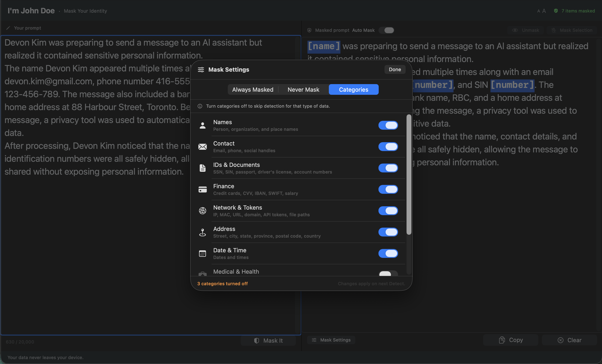
Task: Click the 'I'm John Doe' app title
Action: click(31, 11)
